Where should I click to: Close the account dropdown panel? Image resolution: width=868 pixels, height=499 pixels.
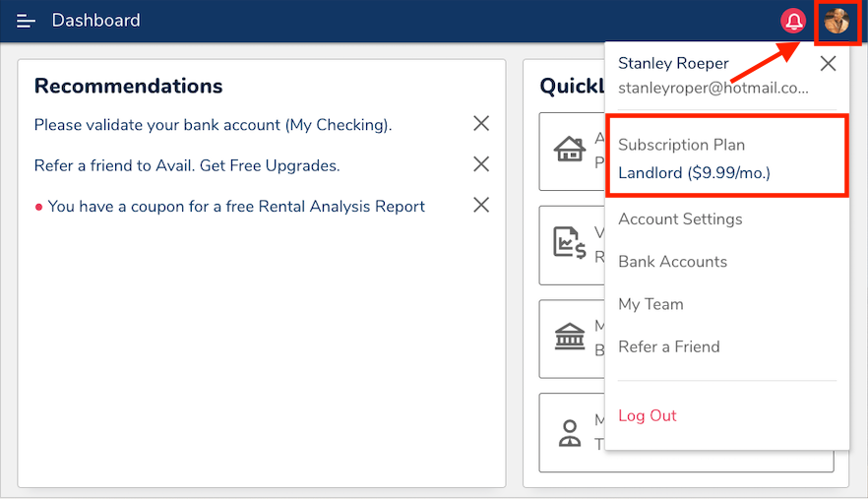click(828, 64)
